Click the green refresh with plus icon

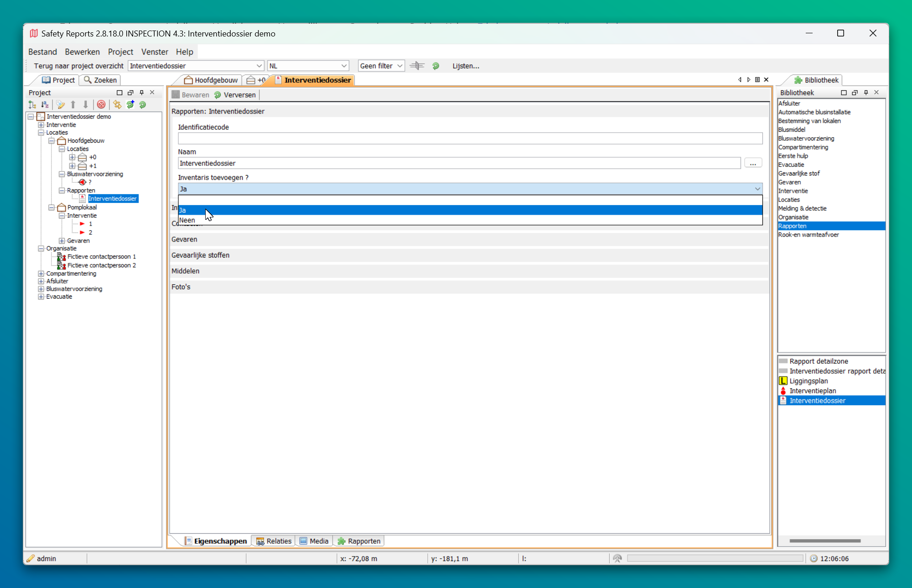click(x=130, y=105)
